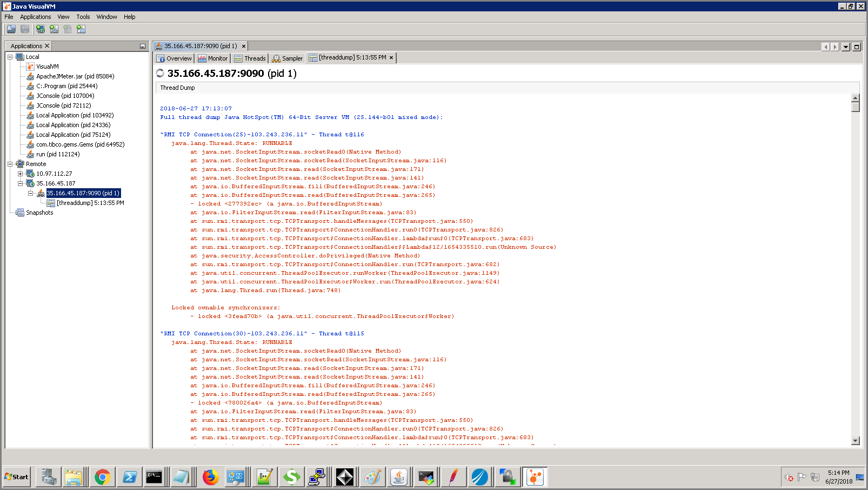Click the Add Remote Host toolbar icon

[40, 29]
